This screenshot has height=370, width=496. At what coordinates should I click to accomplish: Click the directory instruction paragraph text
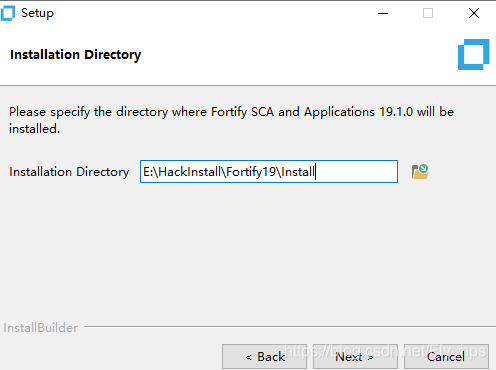click(x=231, y=120)
